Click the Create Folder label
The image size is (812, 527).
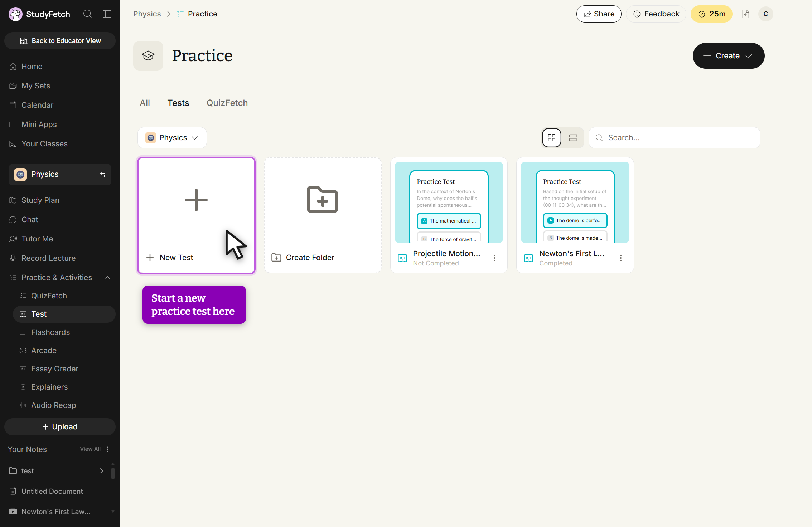[310, 257]
